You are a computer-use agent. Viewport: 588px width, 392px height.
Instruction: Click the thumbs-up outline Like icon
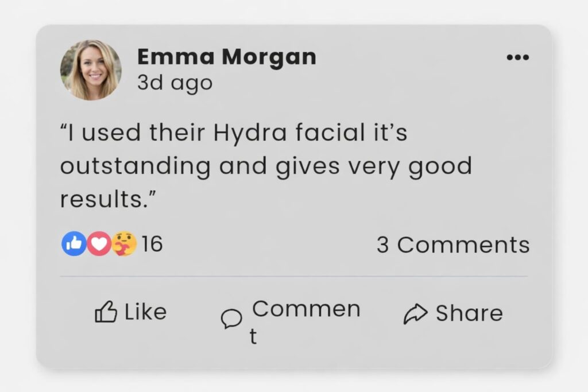(x=106, y=313)
